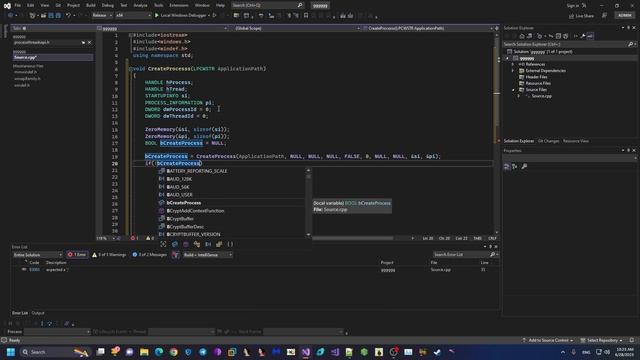Screen dimensions: 640x360
Task: Click Select Repository in status bar
Action: pos(602,340)
